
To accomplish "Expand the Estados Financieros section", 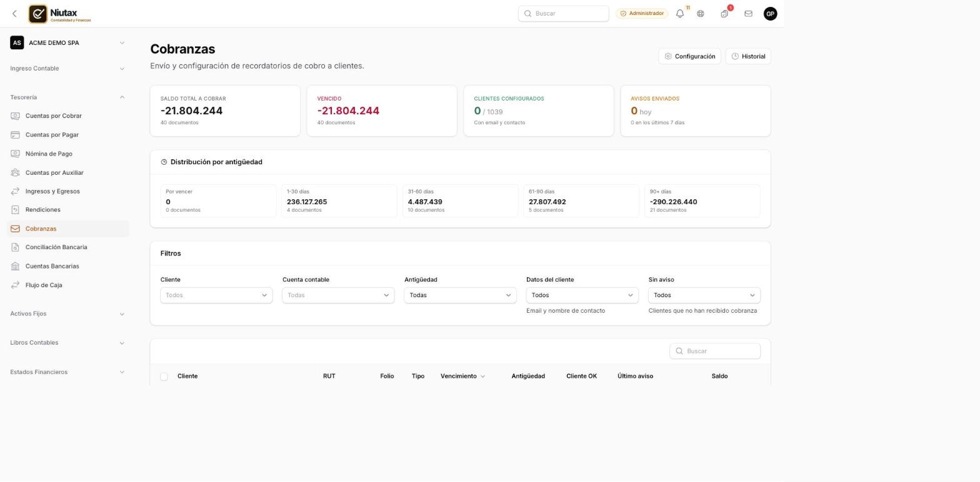I will click(x=67, y=372).
